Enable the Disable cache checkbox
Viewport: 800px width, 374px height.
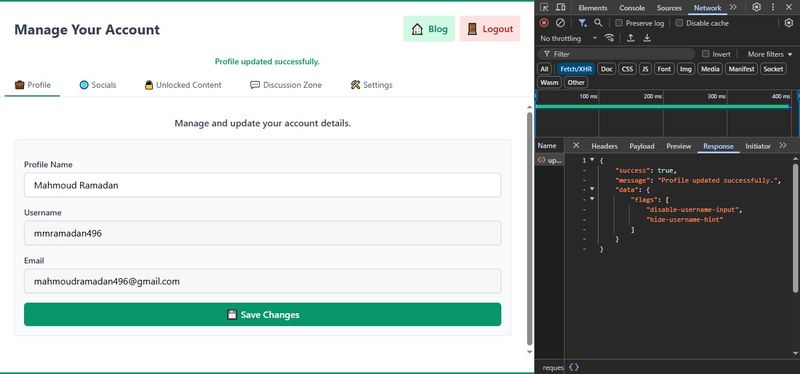tap(679, 23)
